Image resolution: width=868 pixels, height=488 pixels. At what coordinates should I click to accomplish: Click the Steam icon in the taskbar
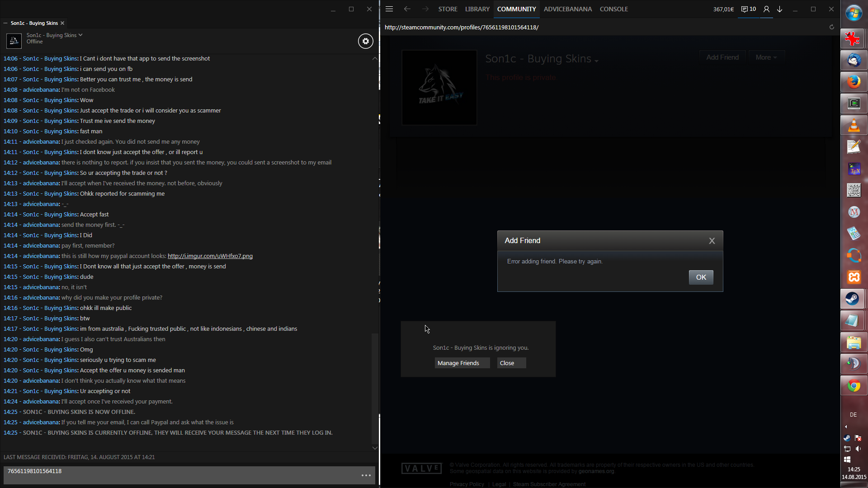pos(853,299)
